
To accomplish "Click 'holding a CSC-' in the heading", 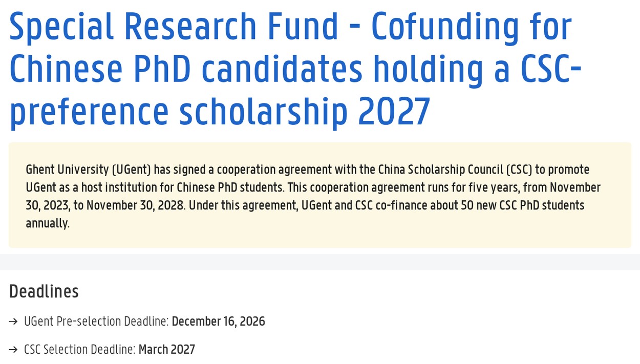I will point(477,69).
